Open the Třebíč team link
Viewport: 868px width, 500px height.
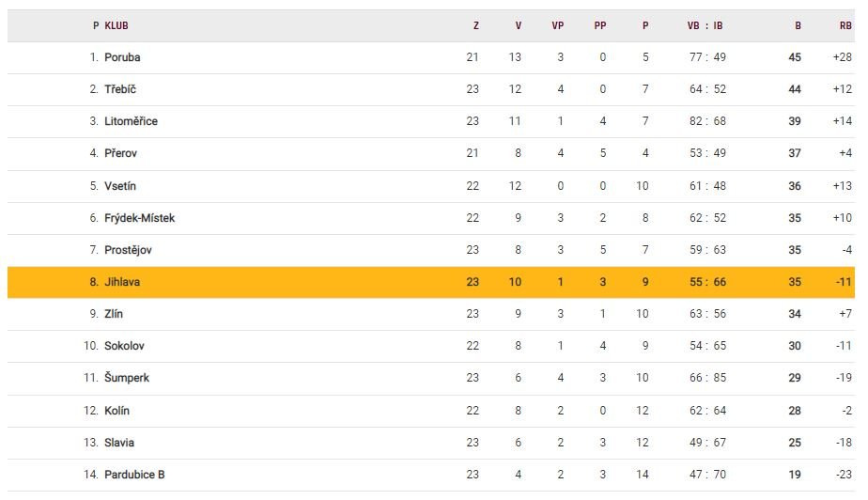tap(120, 89)
